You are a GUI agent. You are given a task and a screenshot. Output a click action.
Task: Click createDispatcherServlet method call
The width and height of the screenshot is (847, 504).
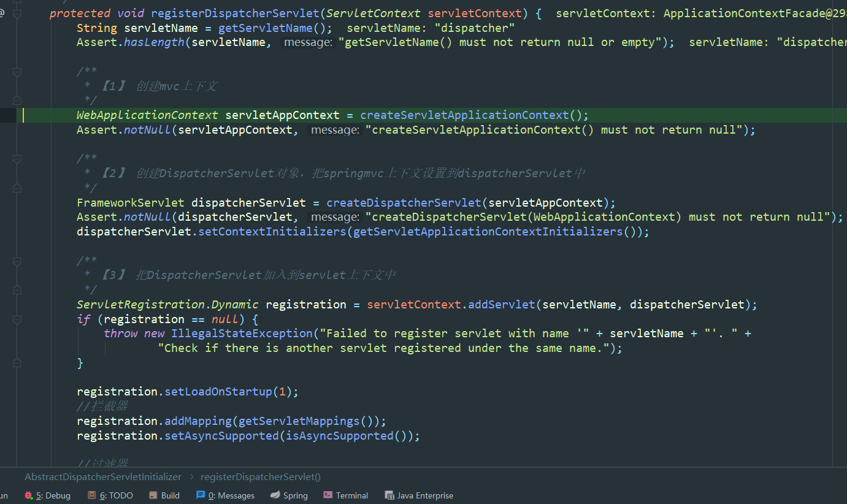(404, 203)
